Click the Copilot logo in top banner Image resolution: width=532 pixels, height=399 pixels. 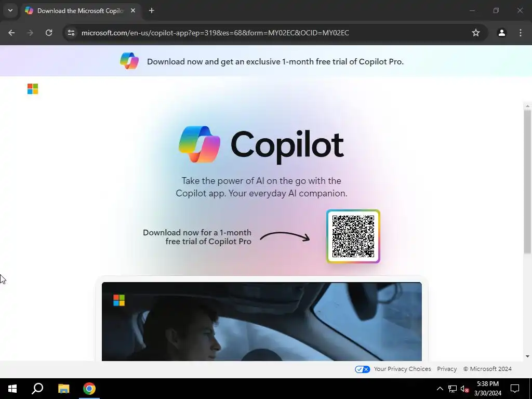(x=129, y=61)
